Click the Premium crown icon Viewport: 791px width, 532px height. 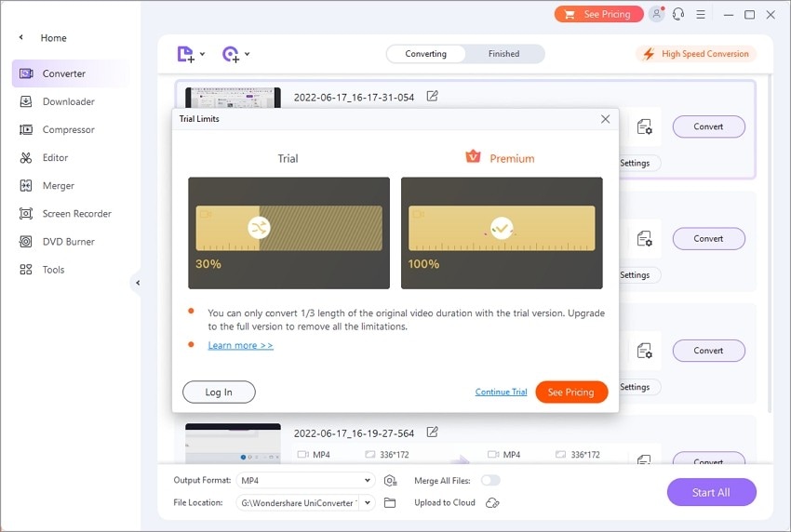473,157
